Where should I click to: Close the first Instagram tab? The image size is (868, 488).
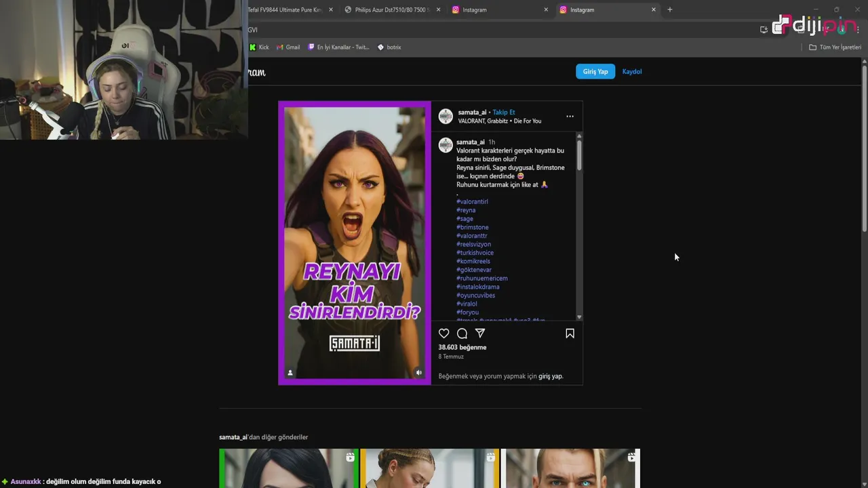click(x=546, y=9)
